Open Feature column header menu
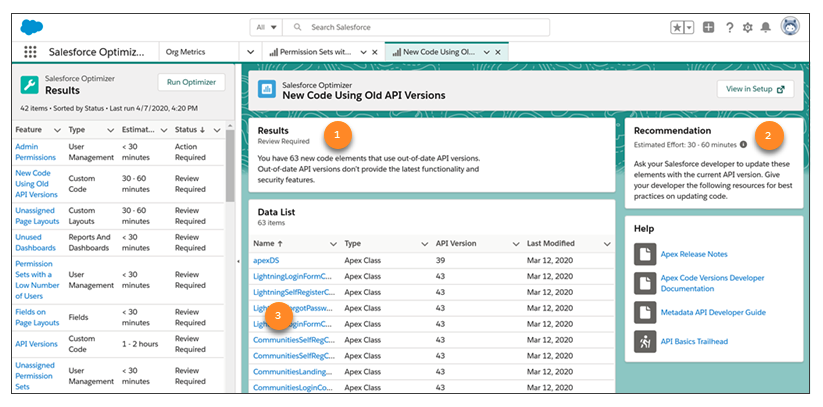 57,130
